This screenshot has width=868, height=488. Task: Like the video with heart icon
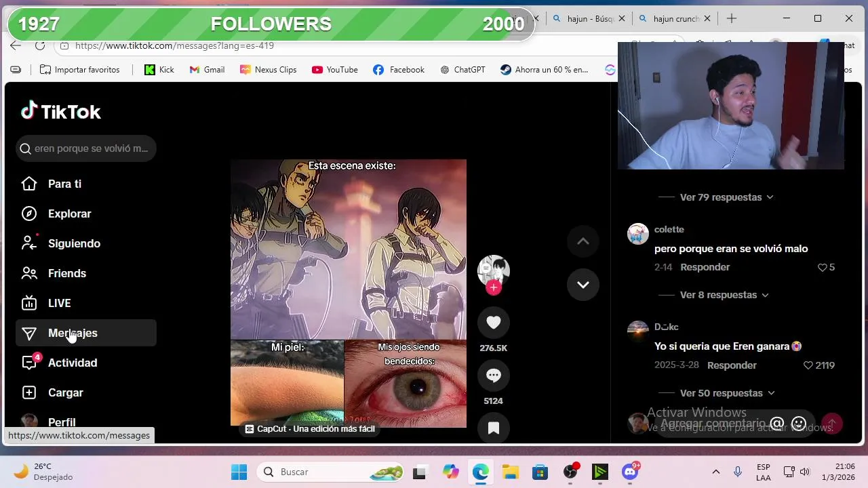point(494,323)
